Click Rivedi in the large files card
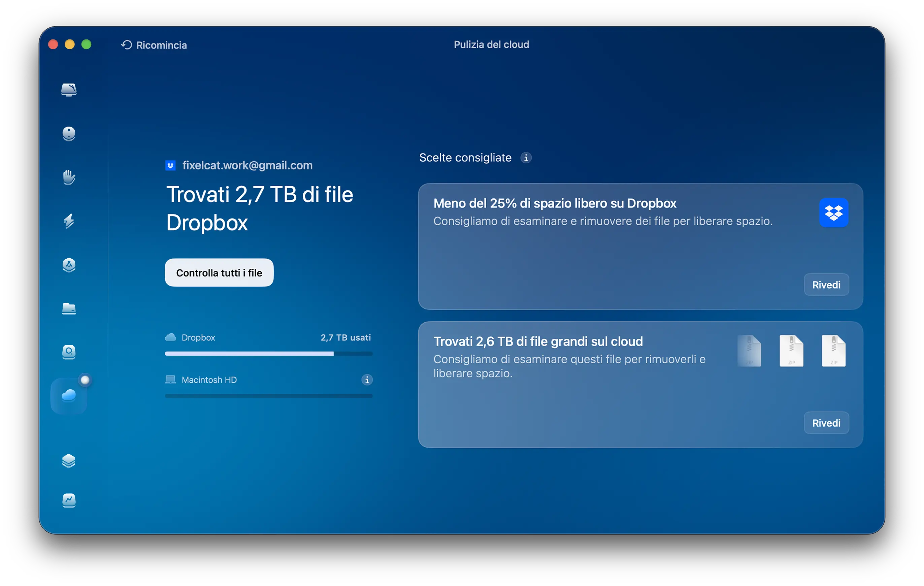The width and height of the screenshot is (924, 586). 826,423
